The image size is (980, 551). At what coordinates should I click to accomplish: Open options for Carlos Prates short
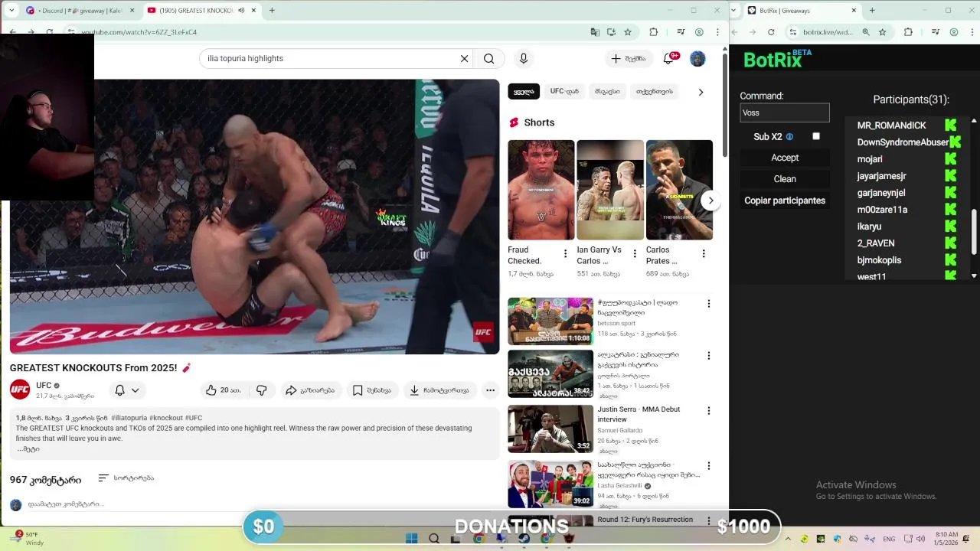tap(704, 254)
